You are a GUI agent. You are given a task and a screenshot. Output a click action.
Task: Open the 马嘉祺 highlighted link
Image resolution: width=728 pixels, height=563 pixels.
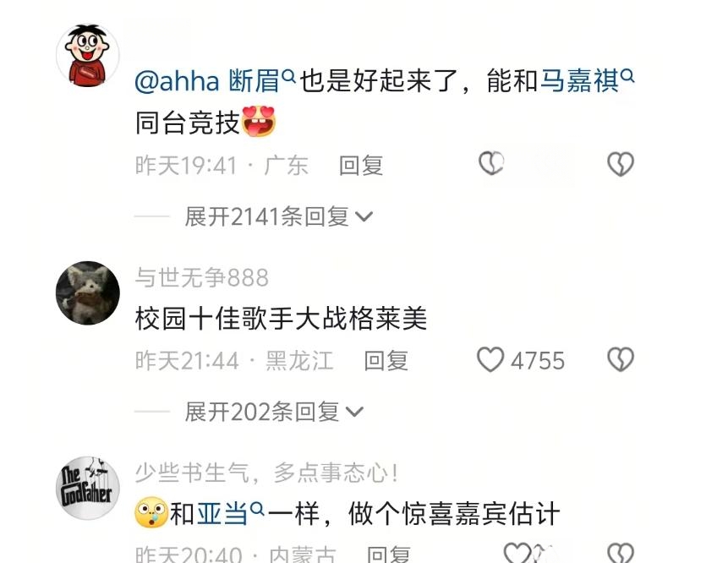[580, 81]
